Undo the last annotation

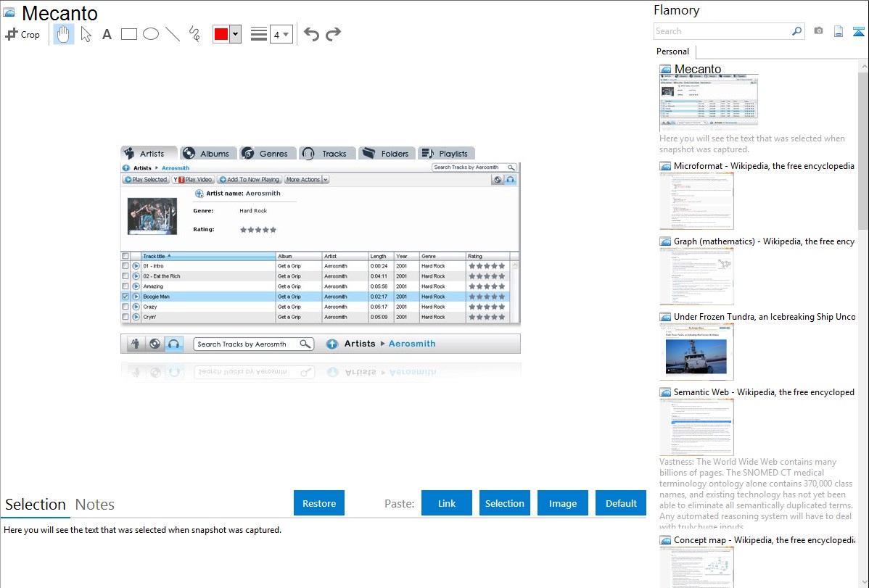point(311,34)
